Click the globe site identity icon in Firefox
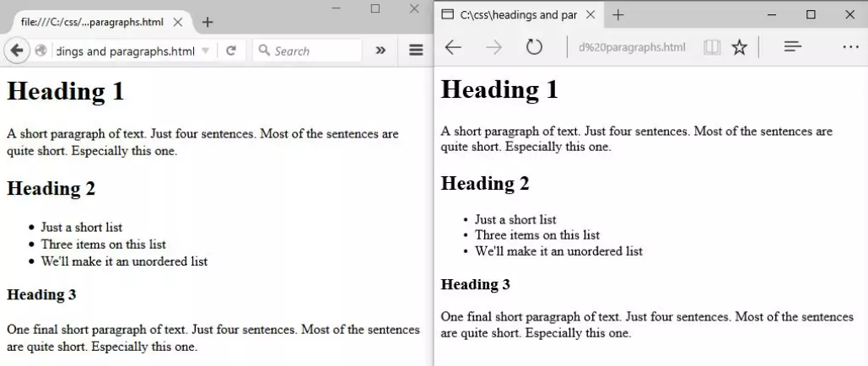The width and height of the screenshot is (868, 366). (x=40, y=51)
